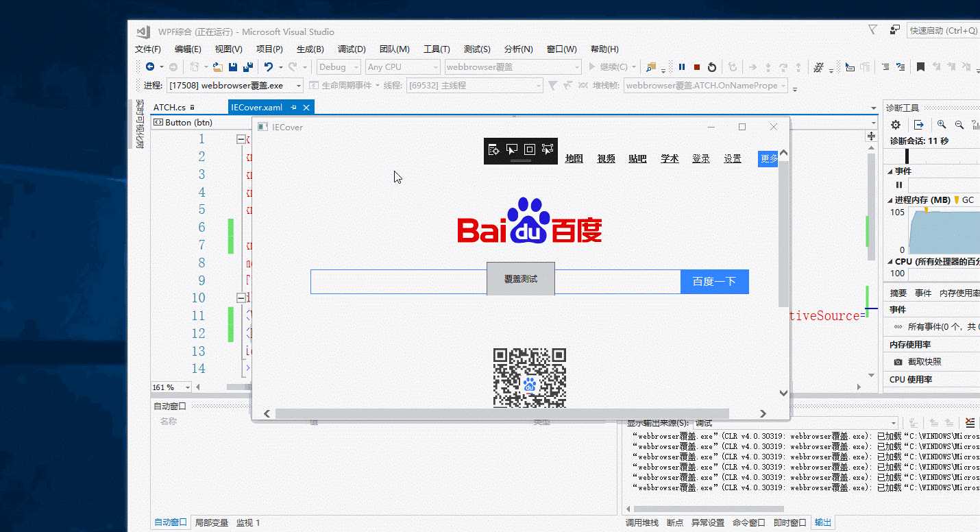The width and height of the screenshot is (980, 532).
Task: Open the 地图 link on Baidu page
Action: pos(574,158)
